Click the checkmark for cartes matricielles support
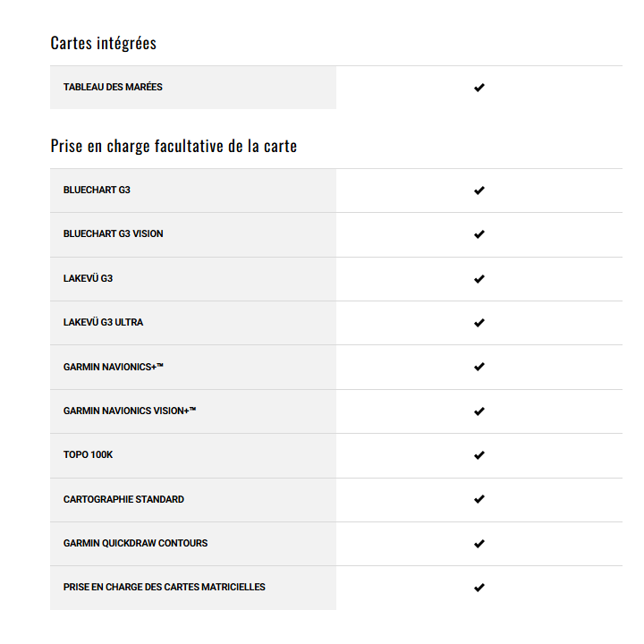 (479, 588)
